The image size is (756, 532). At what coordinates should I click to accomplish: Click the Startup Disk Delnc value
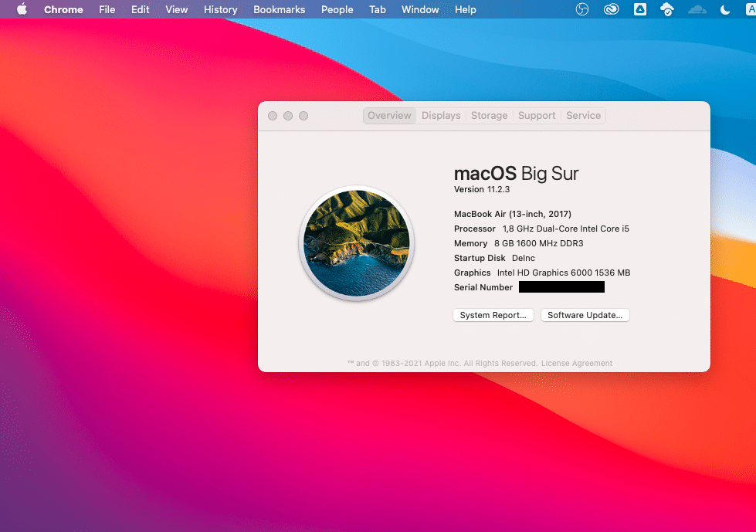[x=523, y=259]
